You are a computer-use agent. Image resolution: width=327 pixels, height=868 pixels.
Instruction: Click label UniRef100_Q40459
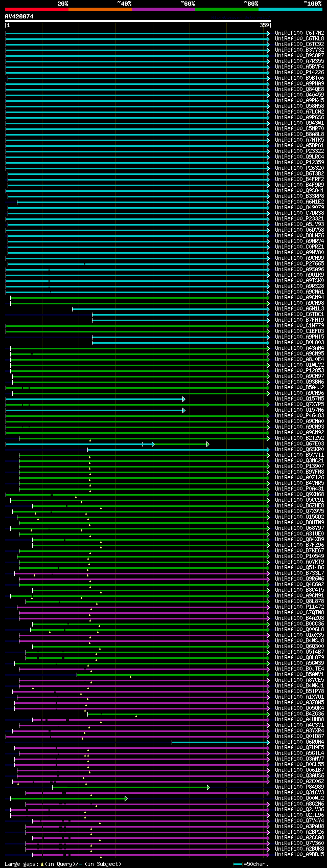pos(299,95)
